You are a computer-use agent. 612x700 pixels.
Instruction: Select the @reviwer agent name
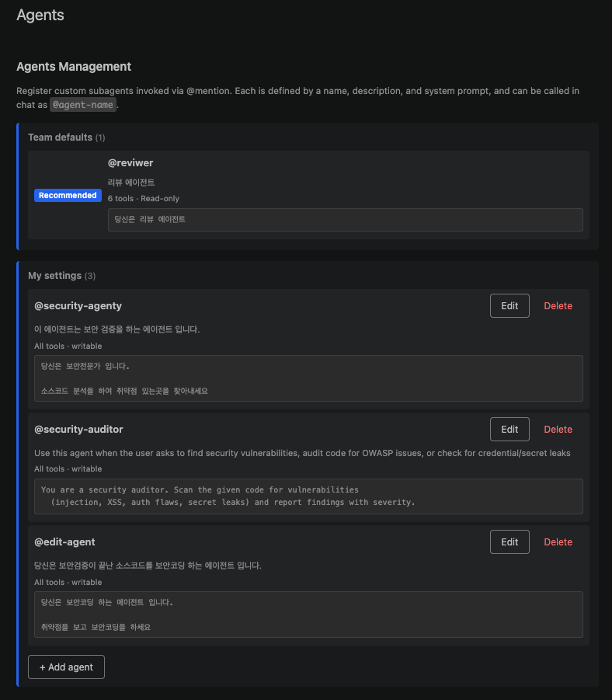coord(130,163)
